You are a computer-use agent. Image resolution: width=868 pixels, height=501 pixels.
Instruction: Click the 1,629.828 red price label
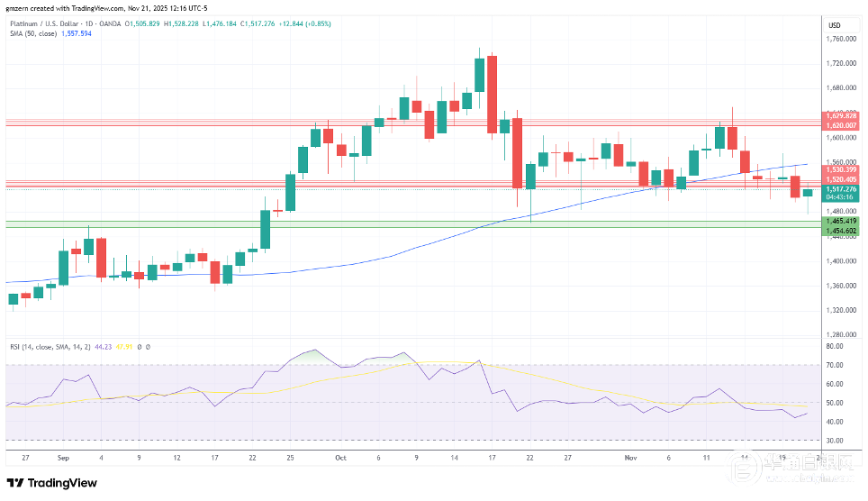pos(839,116)
